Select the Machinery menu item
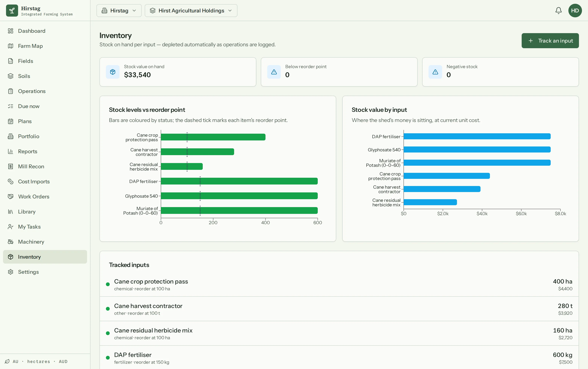This screenshot has width=588, height=369. pos(45,242)
